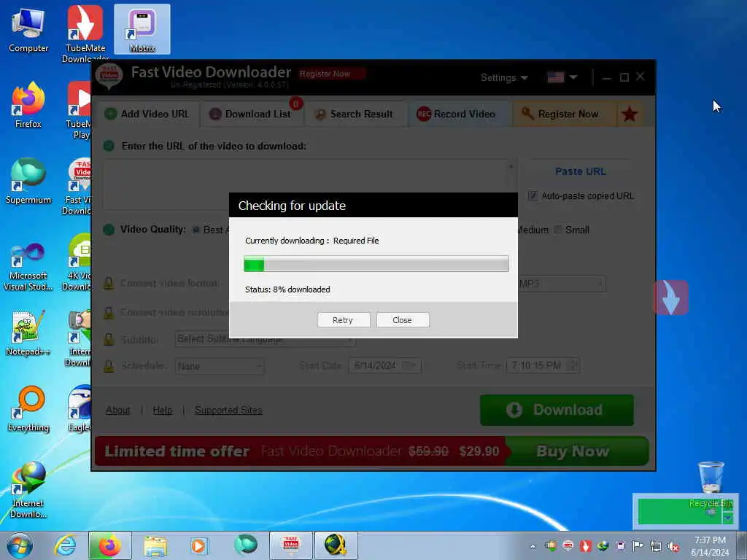Click the update download progress bar

[x=376, y=264]
